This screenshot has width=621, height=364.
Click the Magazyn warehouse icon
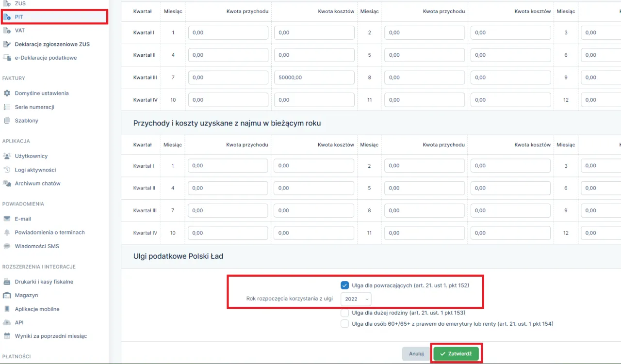pyautogui.click(x=7, y=295)
